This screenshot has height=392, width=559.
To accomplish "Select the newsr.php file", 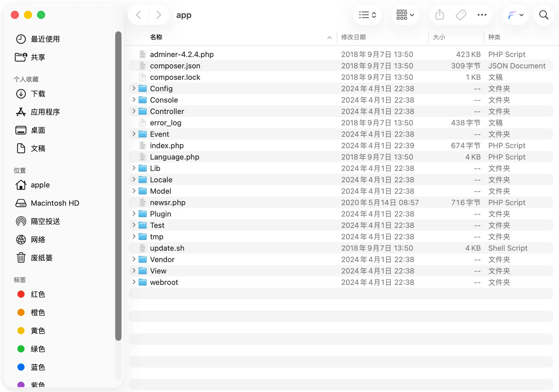I will [x=341, y=202].
